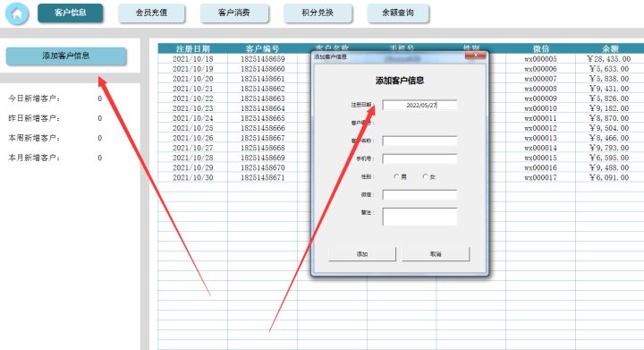Select date cell 2021/10/30
Image resolution: width=644 pixels, height=350 pixels.
pos(192,177)
